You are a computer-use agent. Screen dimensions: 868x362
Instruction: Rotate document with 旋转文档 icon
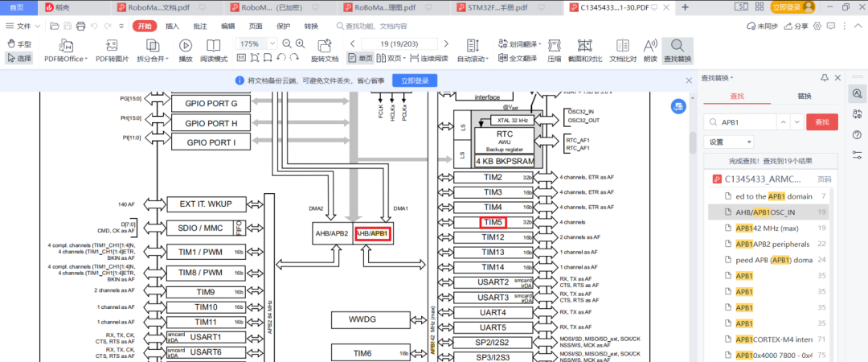(325, 46)
